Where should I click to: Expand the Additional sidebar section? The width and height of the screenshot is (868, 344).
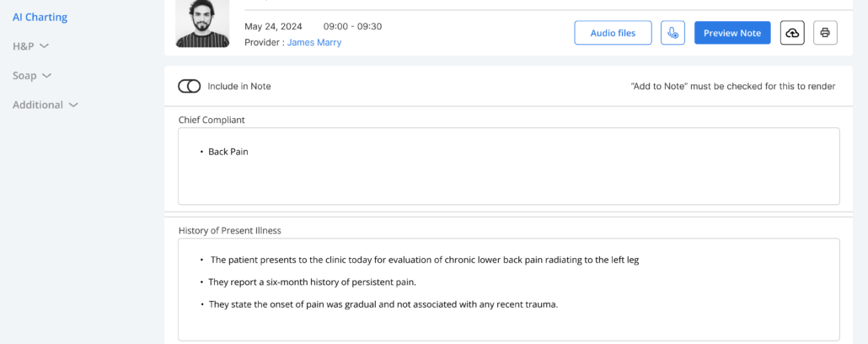[46, 105]
